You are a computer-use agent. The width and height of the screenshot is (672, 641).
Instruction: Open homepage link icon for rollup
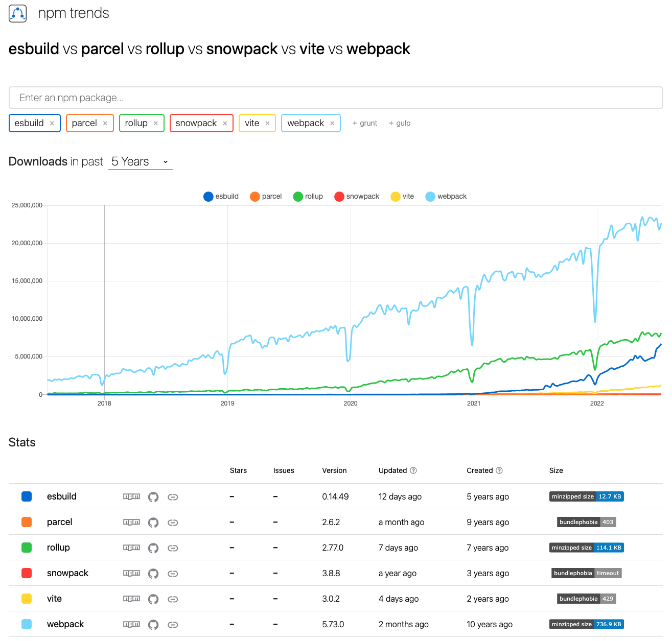(173, 548)
